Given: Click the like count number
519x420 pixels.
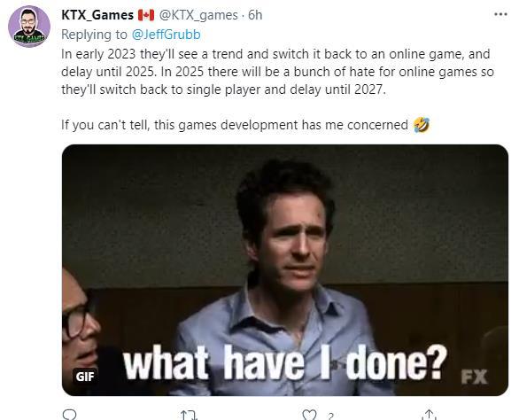Looking at the screenshot, I should tap(330, 416).
